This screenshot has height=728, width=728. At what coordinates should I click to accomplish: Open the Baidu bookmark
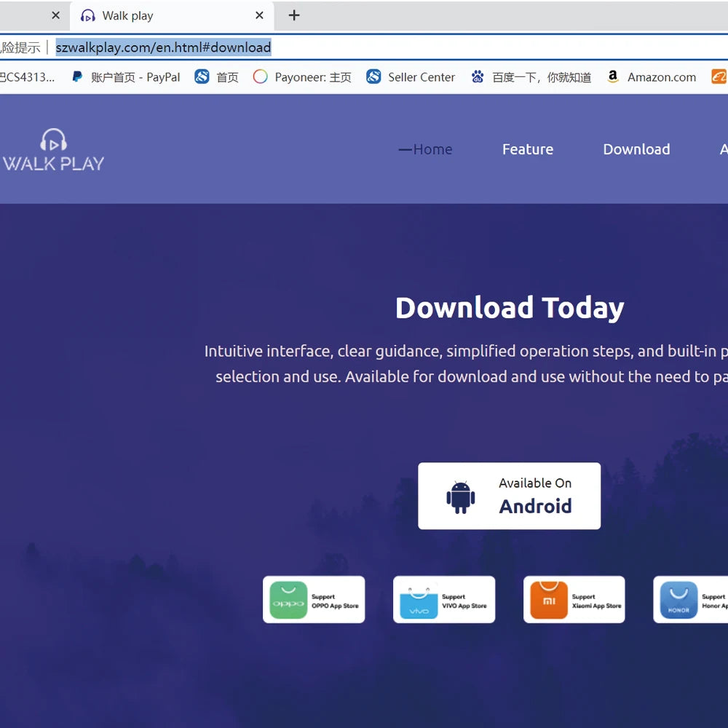pyautogui.click(x=531, y=77)
